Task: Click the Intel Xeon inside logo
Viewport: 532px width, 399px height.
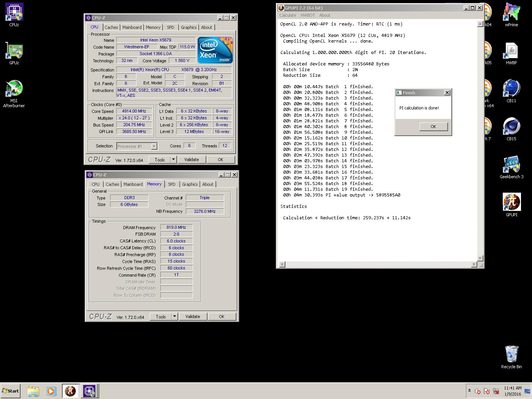Action: [215, 50]
